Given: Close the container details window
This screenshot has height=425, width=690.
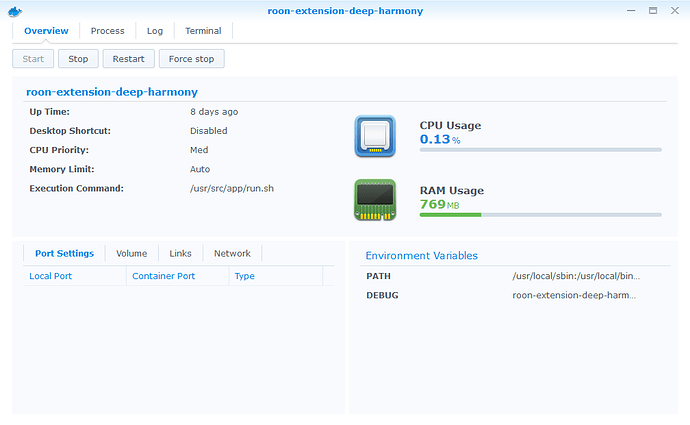Looking at the screenshot, I should (x=675, y=11).
